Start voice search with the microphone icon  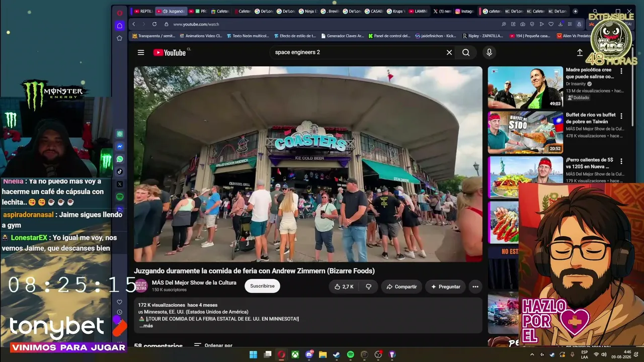(x=489, y=52)
